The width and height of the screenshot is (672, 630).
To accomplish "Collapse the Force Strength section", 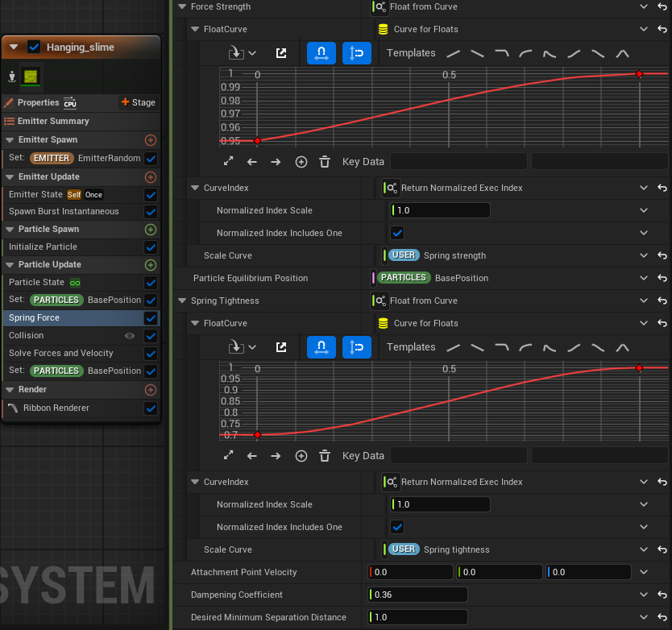I will point(181,7).
